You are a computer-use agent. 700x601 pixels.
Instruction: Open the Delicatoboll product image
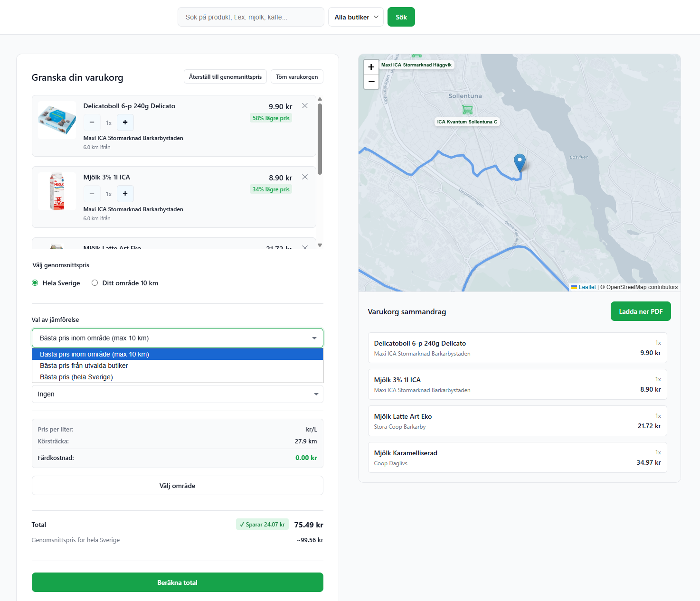pos(57,120)
